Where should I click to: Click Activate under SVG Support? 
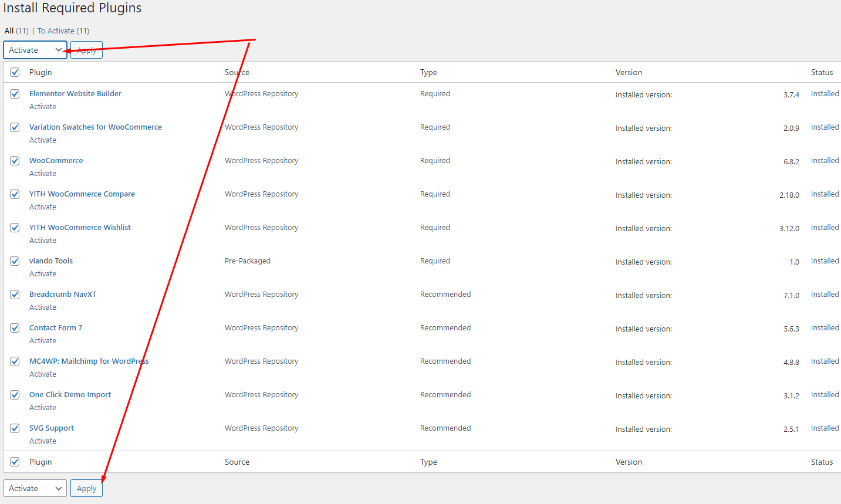pos(43,441)
